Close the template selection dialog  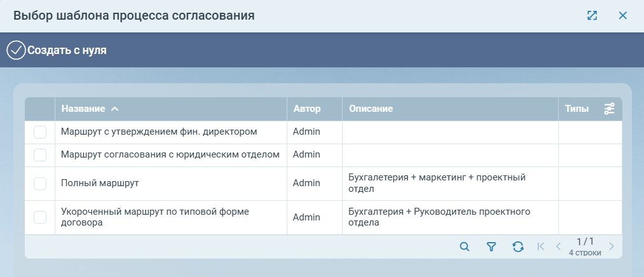pyautogui.click(x=623, y=16)
